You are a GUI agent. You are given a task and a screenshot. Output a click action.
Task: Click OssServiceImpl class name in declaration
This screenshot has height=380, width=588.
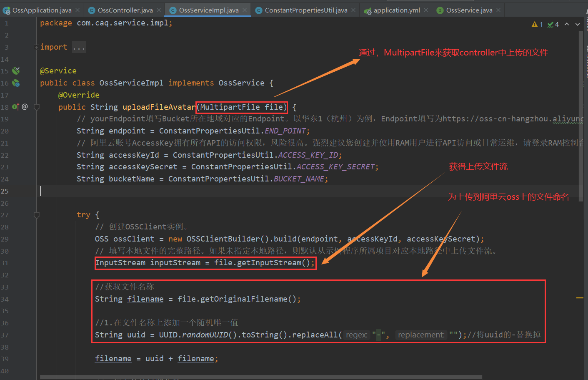click(x=131, y=83)
